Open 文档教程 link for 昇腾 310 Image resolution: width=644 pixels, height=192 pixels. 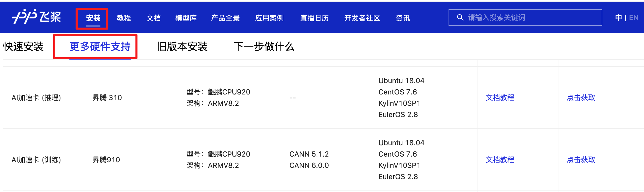click(x=500, y=98)
